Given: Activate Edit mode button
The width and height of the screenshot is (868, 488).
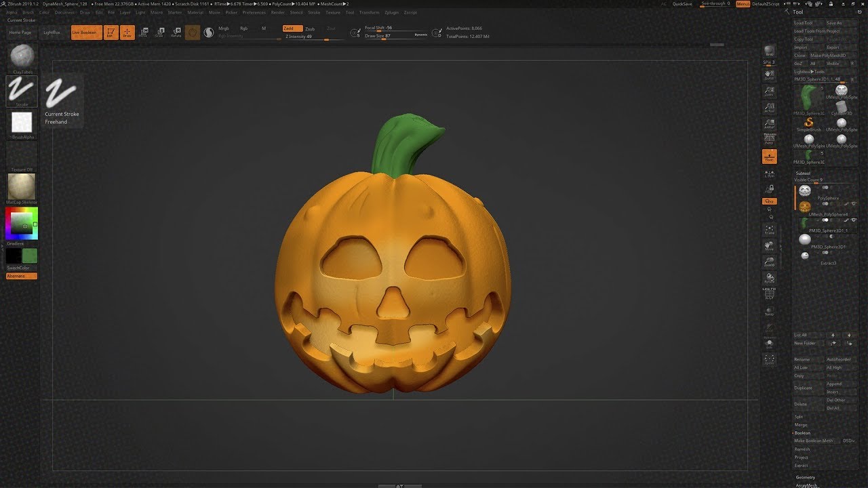Looking at the screenshot, I should coord(110,33).
